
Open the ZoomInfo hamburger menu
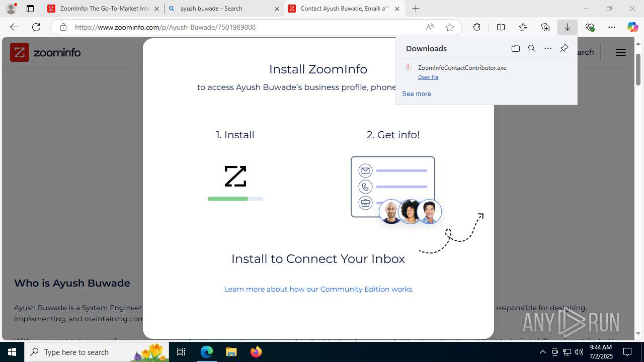[621, 52]
